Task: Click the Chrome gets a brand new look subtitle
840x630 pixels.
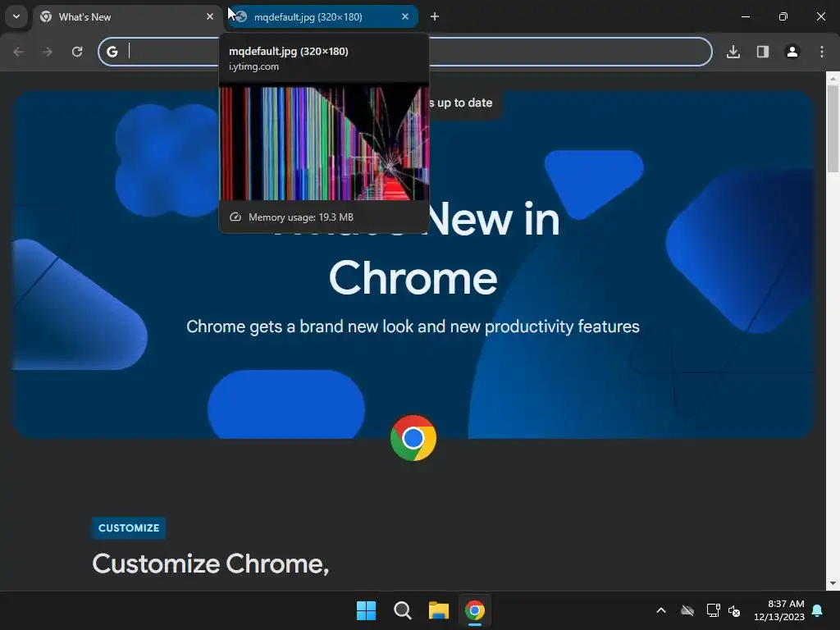Action: (x=413, y=326)
